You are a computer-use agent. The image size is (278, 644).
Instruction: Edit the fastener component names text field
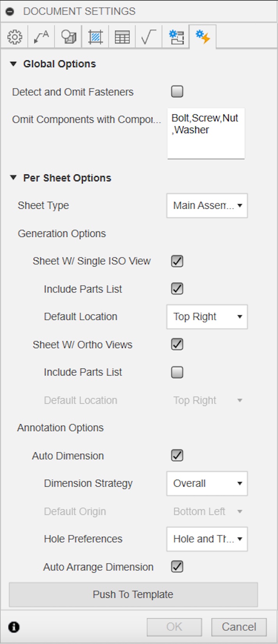point(206,133)
